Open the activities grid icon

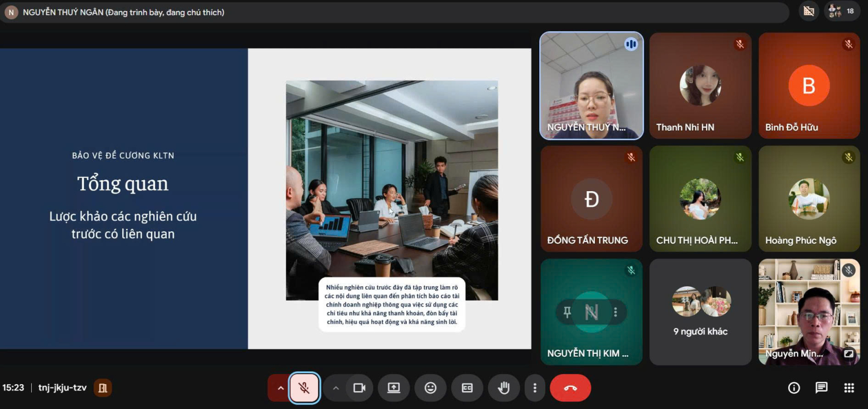849,388
